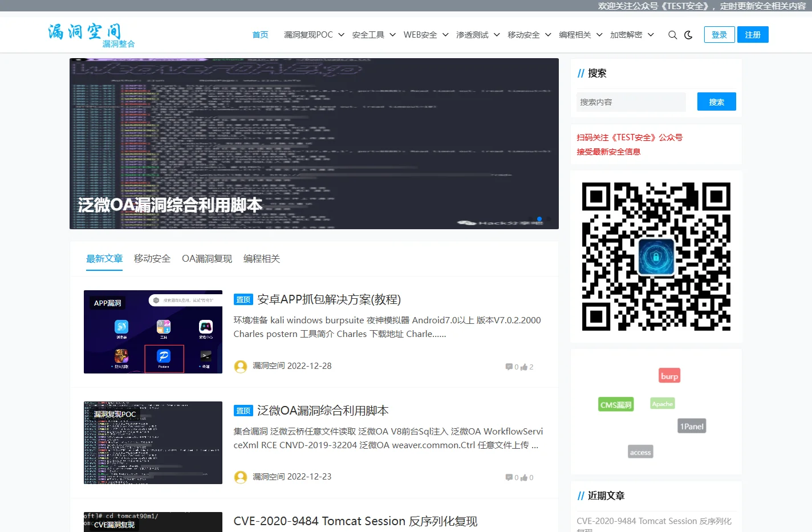Click the CMS漏洞 tag

(616, 405)
